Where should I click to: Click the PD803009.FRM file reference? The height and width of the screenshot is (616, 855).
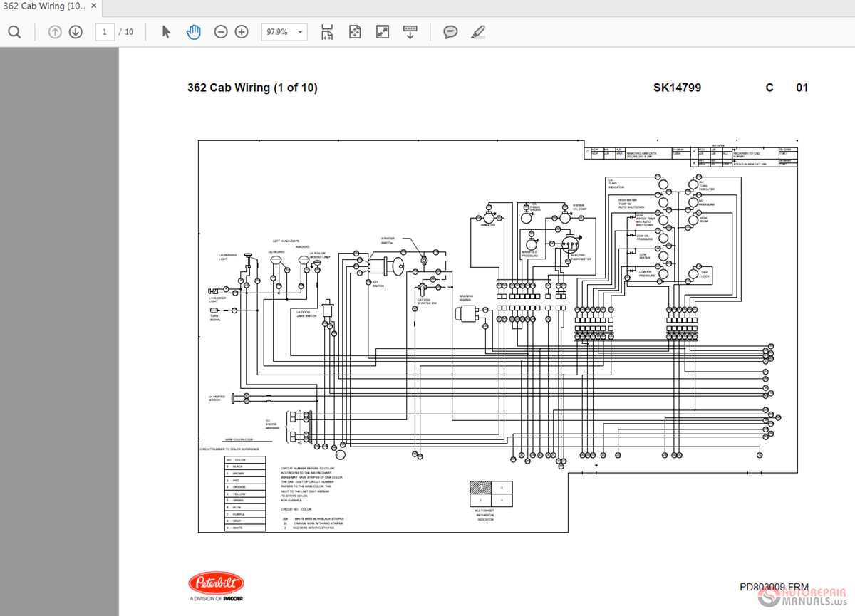[774, 587]
